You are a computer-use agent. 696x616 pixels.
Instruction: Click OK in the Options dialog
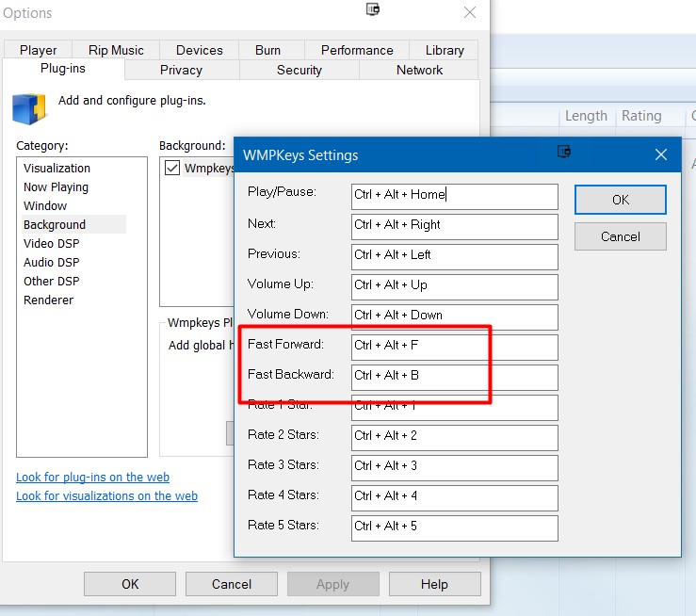(130, 584)
